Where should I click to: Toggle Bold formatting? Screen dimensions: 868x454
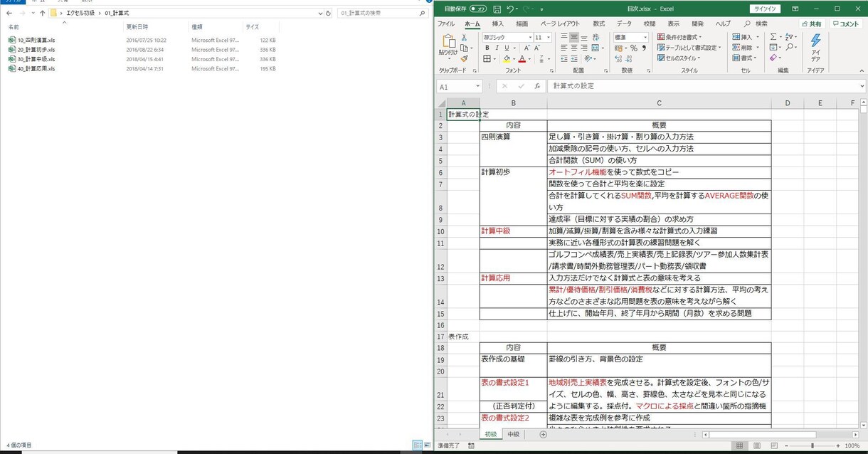coord(487,48)
